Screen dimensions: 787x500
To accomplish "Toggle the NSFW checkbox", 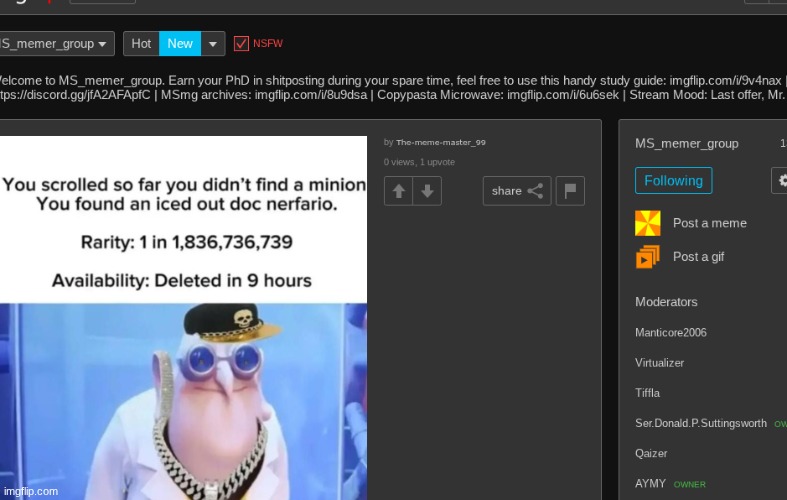I will [241, 44].
